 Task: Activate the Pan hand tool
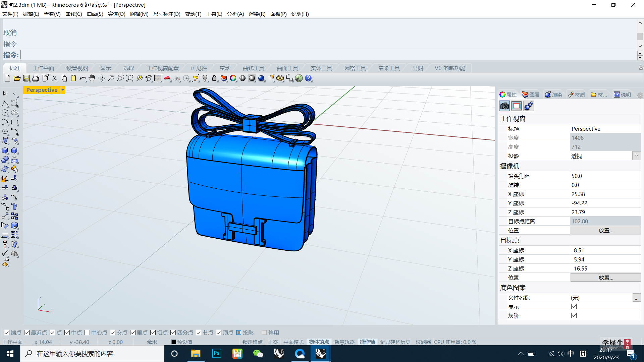[92, 78]
